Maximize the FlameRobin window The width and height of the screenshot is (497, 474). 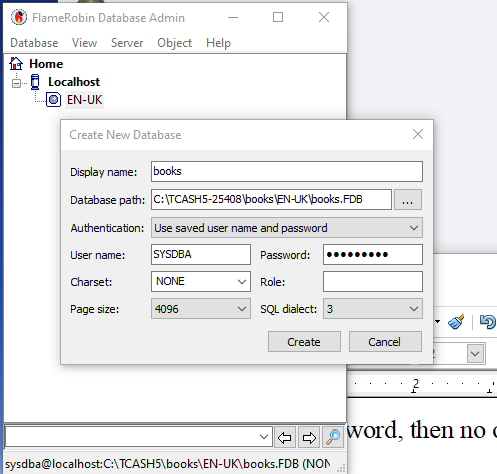(278, 17)
